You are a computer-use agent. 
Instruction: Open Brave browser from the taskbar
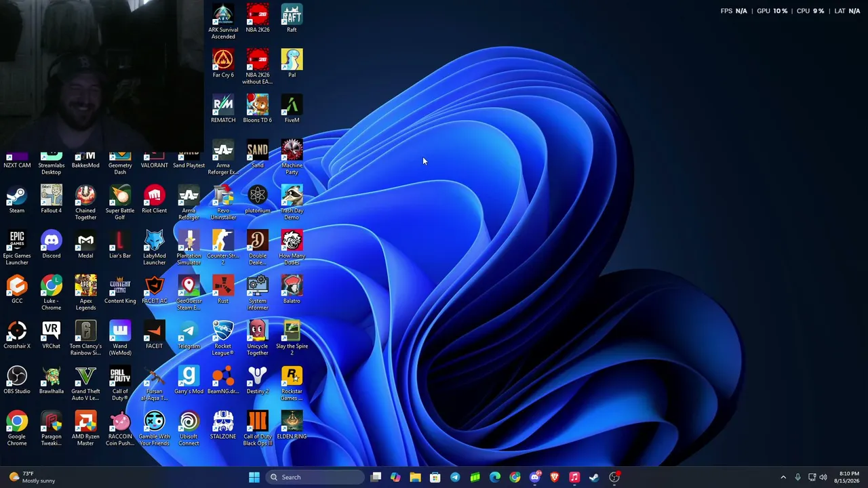(x=555, y=477)
